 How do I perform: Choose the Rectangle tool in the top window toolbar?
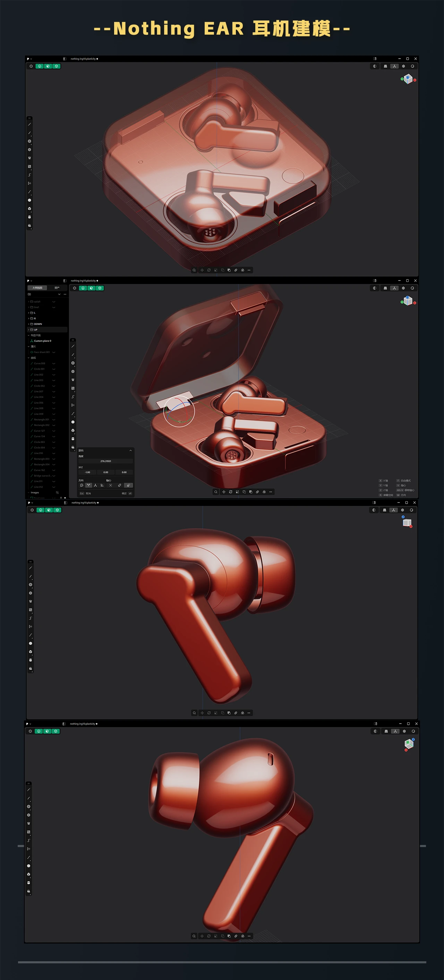(x=29, y=167)
